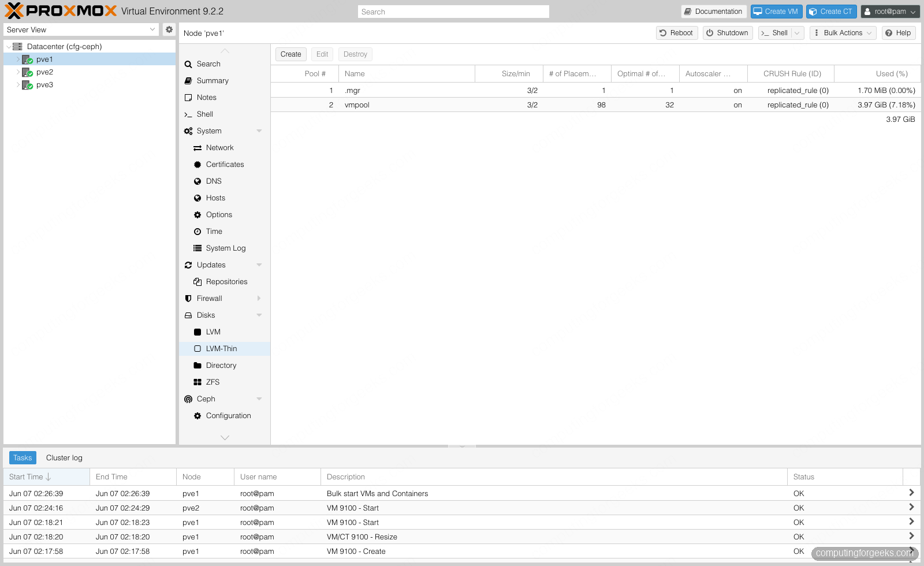Sort by the Name column header

pyautogui.click(x=407, y=74)
